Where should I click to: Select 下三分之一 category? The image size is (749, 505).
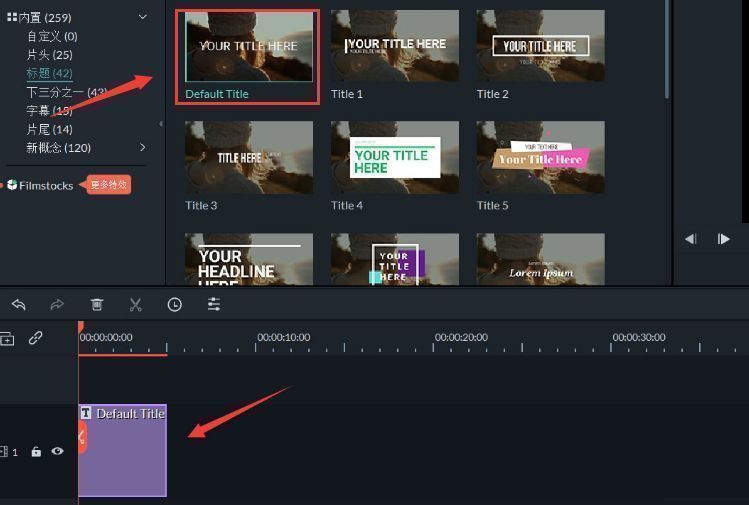pos(66,92)
